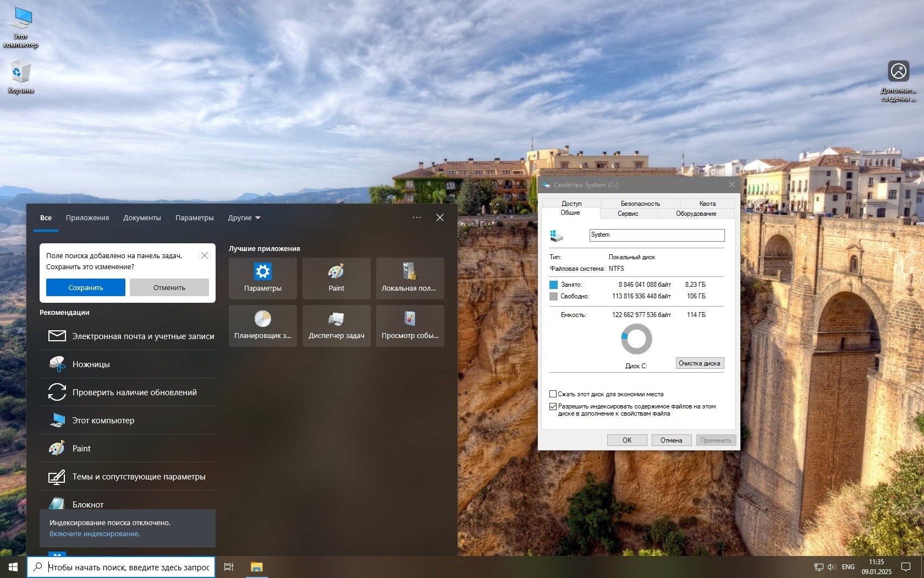The width and height of the screenshot is (924, 578).
Task: Open the Диспетчер задач tile
Action: click(336, 325)
